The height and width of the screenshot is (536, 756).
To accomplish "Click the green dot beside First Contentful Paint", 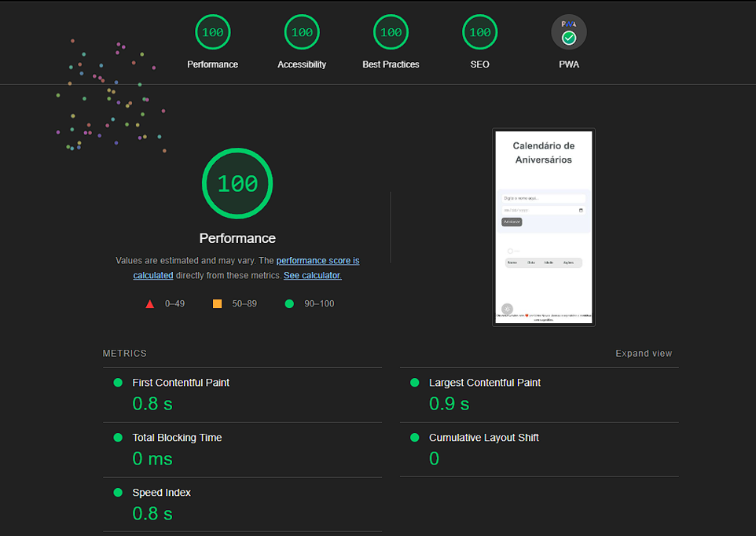I will tap(118, 383).
